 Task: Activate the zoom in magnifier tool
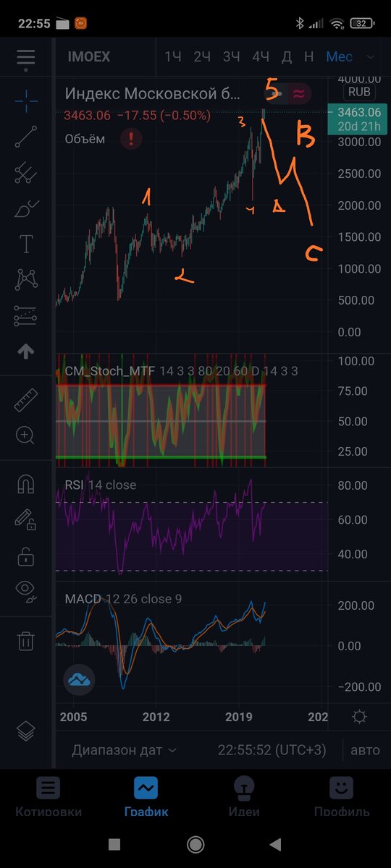point(26,435)
